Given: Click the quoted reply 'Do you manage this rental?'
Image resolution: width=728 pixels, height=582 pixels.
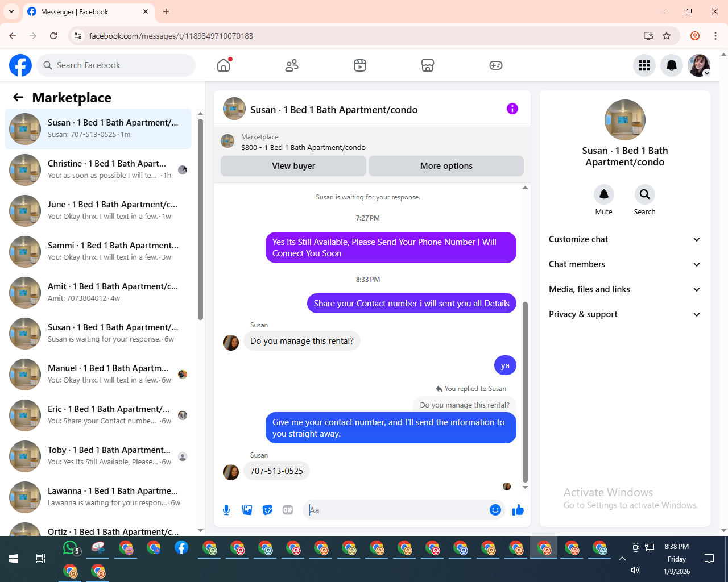Looking at the screenshot, I should [465, 405].
